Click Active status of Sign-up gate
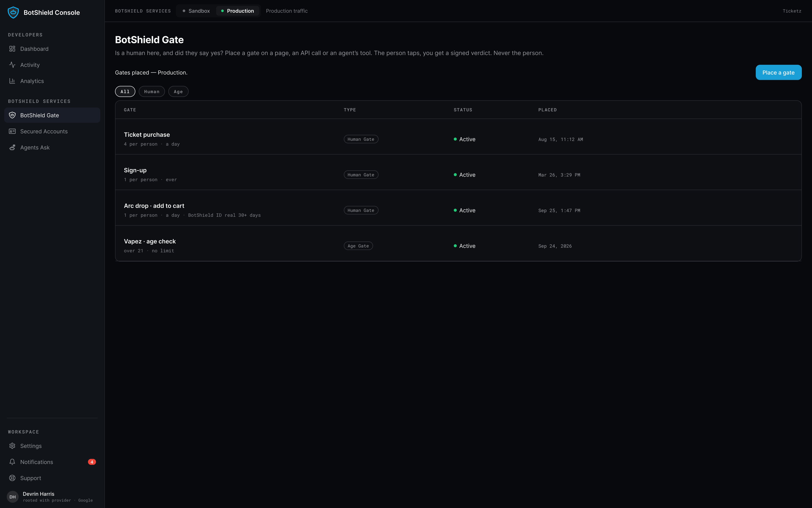812x508 pixels. (465, 175)
